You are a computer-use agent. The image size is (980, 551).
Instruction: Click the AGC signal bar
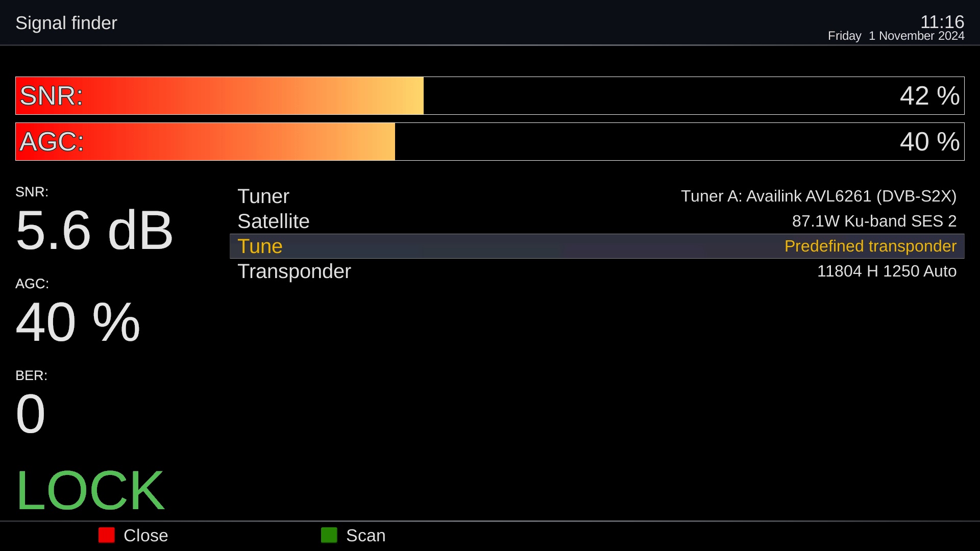point(490,141)
